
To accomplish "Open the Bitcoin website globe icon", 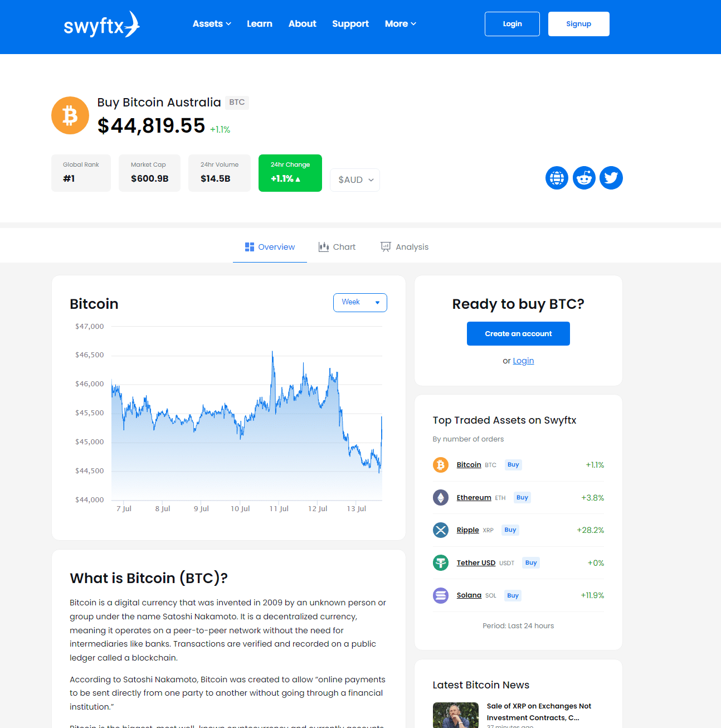I will tap(557, 178).
